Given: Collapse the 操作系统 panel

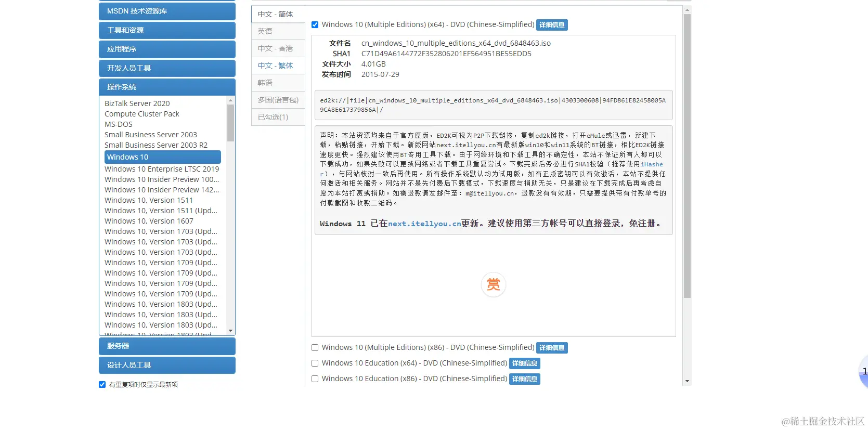Looking at the screenshot, I should [167, 87].
